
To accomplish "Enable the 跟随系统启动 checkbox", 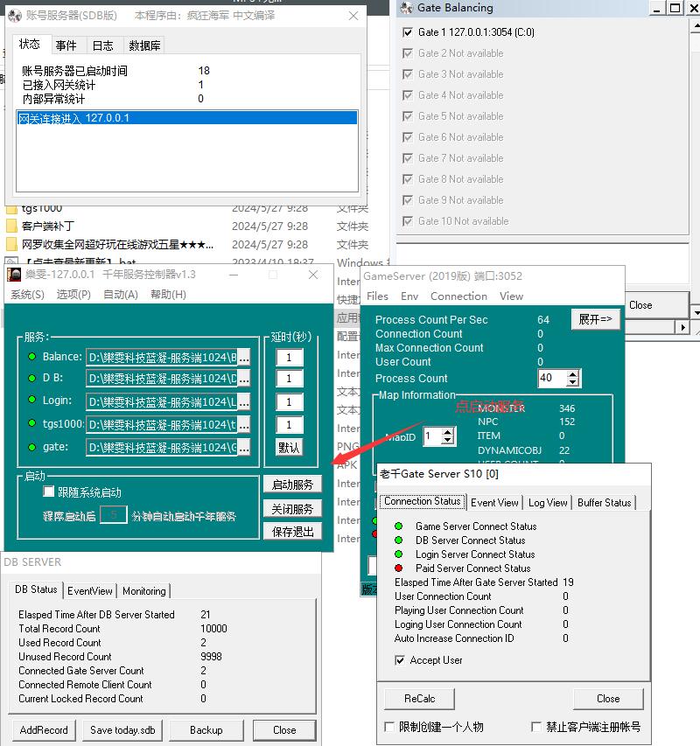I will click(x=50, y=492).
